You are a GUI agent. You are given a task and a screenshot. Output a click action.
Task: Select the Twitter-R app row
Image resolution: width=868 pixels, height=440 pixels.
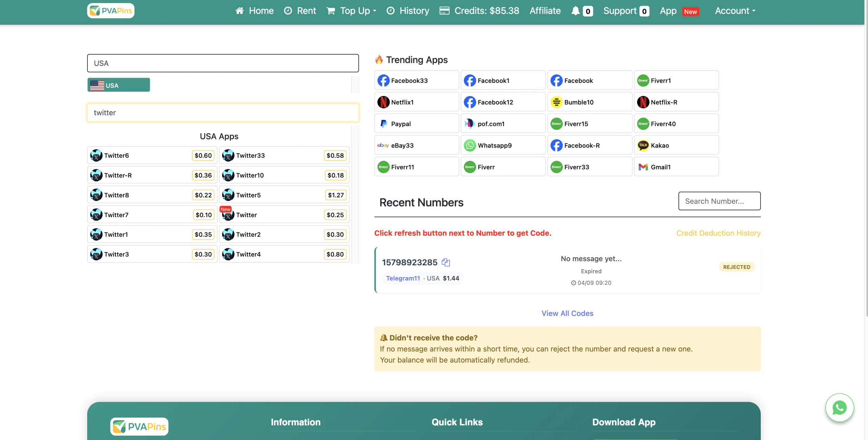(x=152, y=175)
